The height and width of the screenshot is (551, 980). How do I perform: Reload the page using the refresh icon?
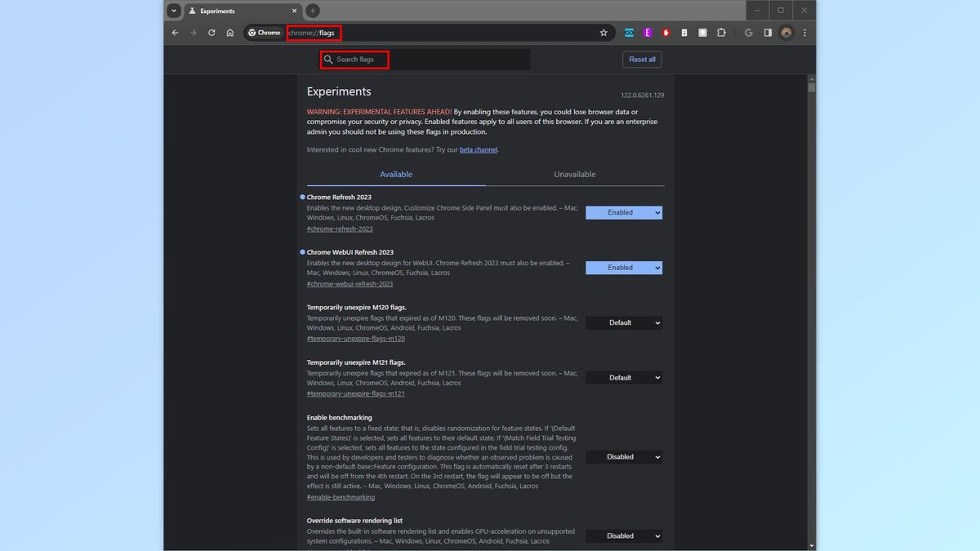[212, 33]
